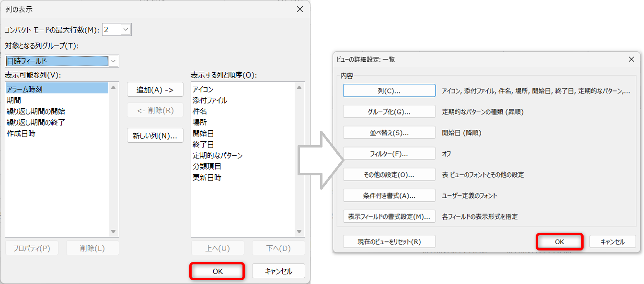Select 定期的なパターン in displayed columns
644x284 pixels.
pyautogui.click(x=218, y=155)
